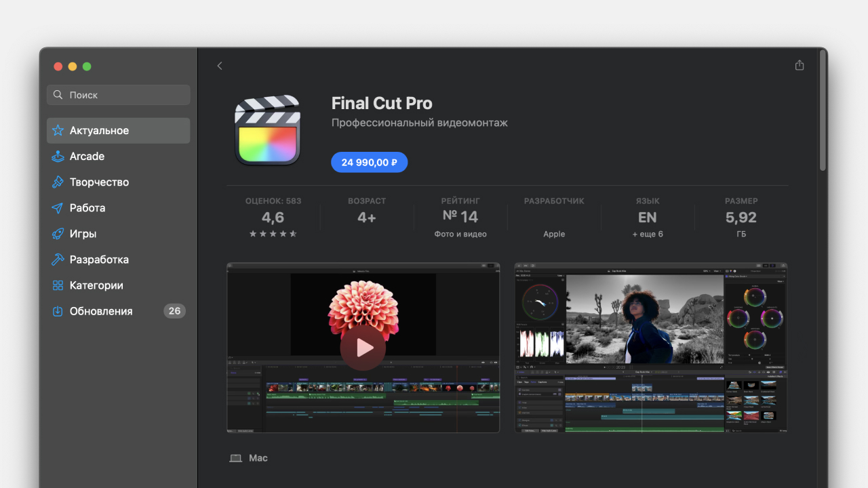Screen dimensions: 868x488
Task: Play the dahlia flower preview video
Action: [363, 348]
